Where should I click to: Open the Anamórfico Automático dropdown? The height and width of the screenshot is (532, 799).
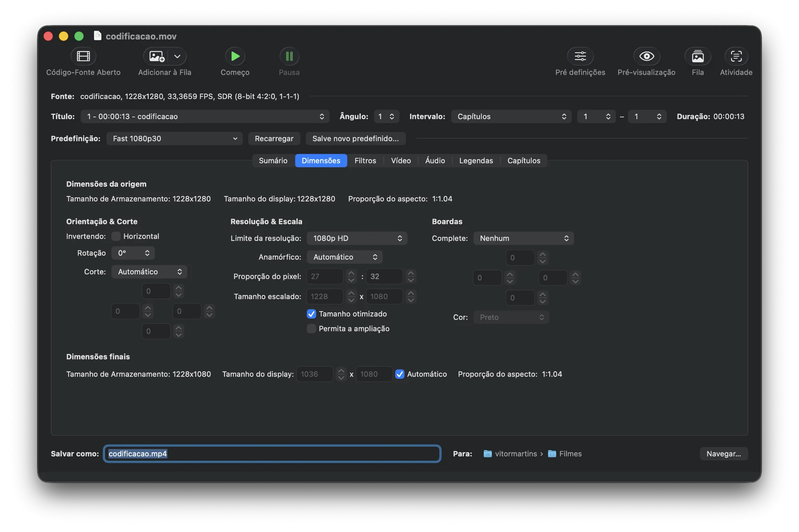[x=345, y=257]
